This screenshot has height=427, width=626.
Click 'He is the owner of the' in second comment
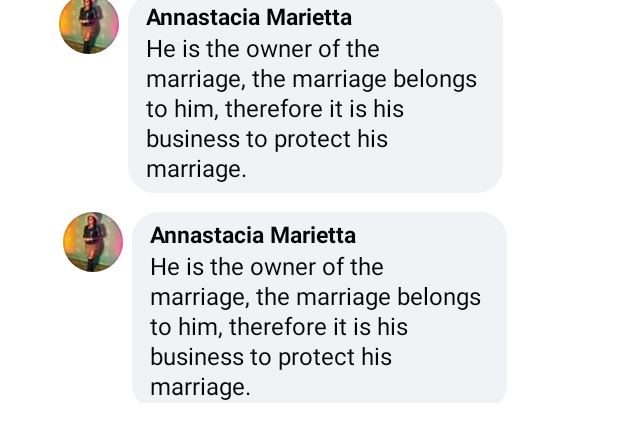[267, 267]
